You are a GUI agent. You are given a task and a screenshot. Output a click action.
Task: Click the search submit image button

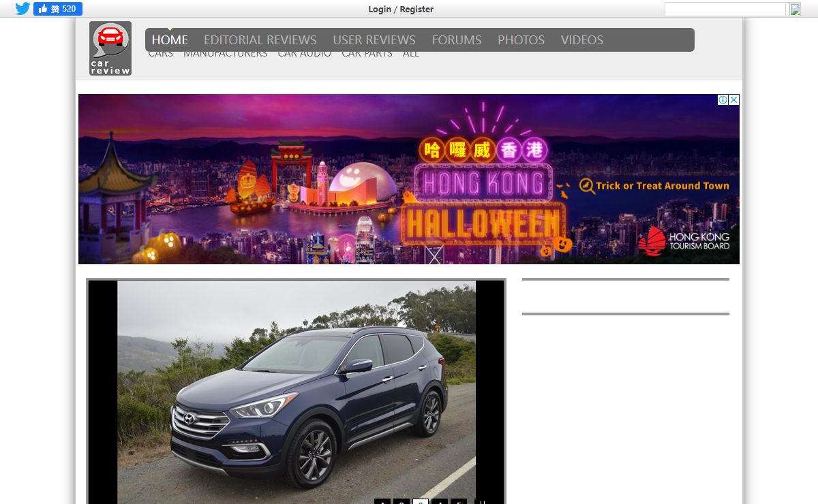point(795,9)
